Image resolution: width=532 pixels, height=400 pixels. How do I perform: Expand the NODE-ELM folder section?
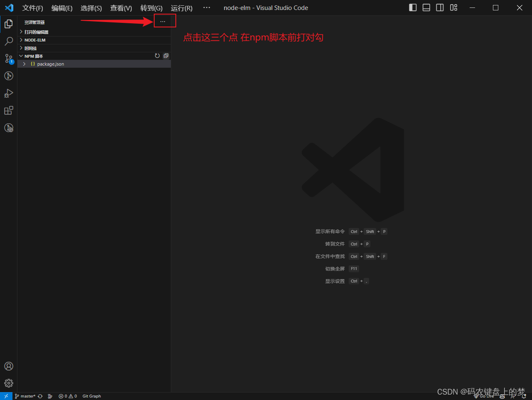tap(94, 40)
